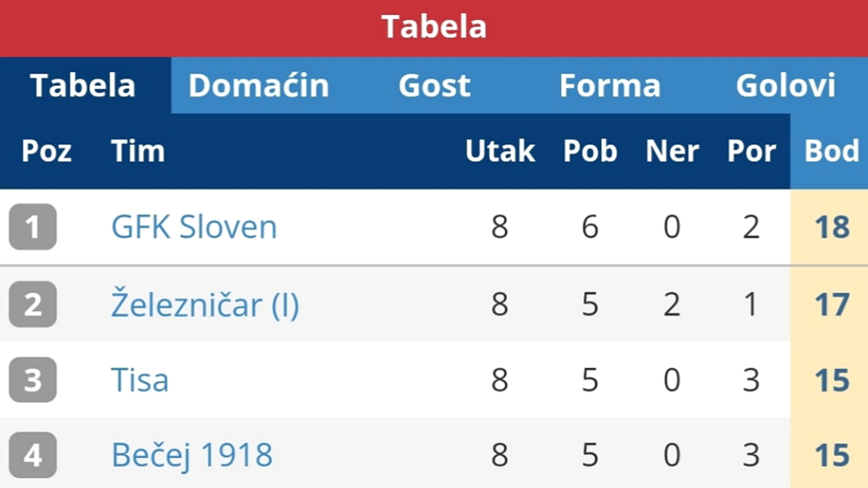The height and width of the screenshot is (488, 868).
Task: Click the Tisa team link
Action: click(140, 379)
